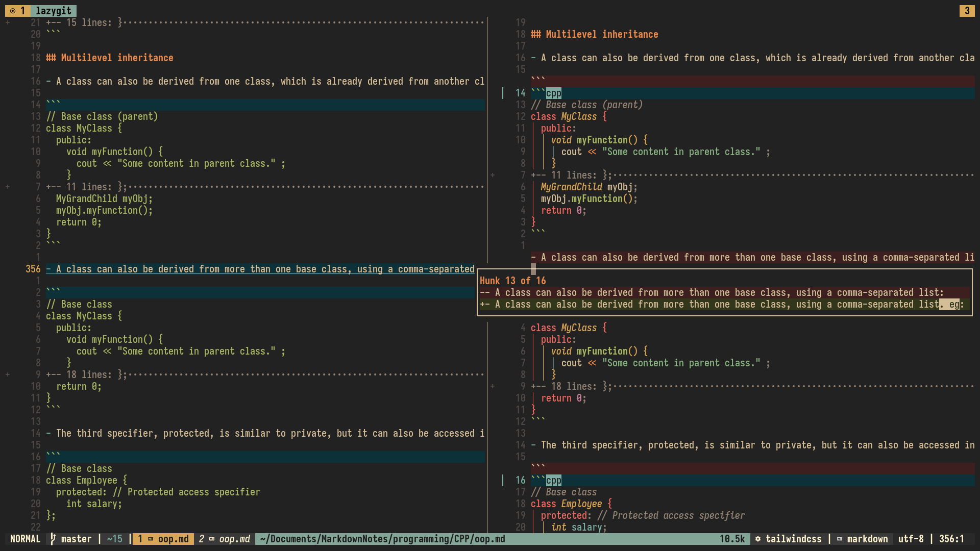Switch to buffer tab 2 oop.md
980x551 pixels.
click(225, 539)
